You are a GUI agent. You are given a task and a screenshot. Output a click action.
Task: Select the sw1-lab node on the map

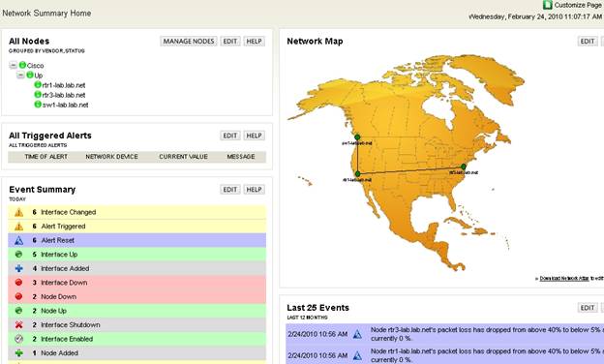pos(357,137)
